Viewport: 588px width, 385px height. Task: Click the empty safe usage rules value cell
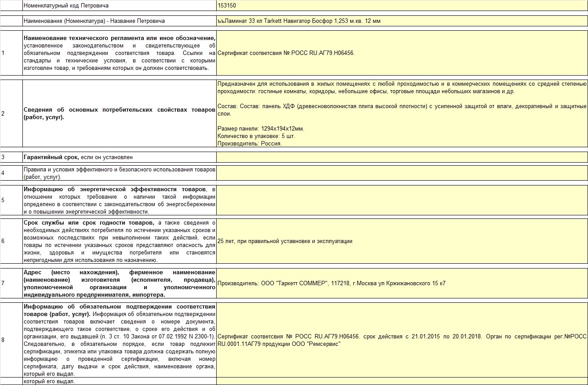(x=402, y=173)
